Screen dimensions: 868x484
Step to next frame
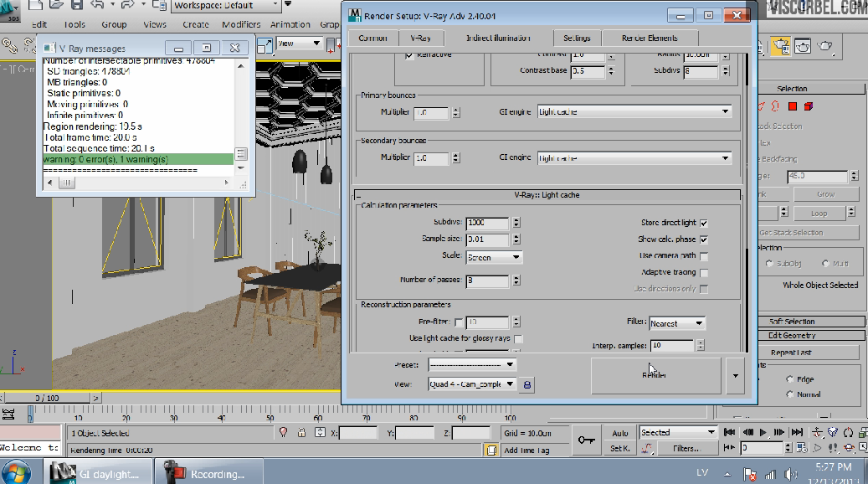click(779, 432)
